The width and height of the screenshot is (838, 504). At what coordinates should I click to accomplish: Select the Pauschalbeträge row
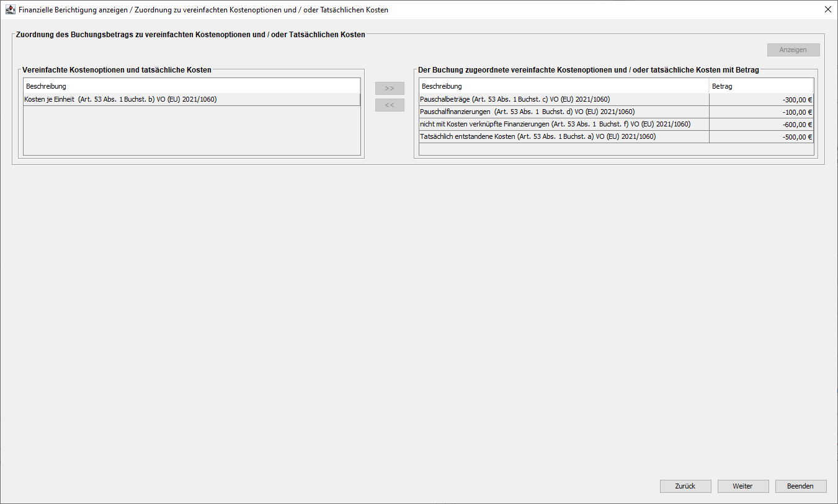click(563, 99)
